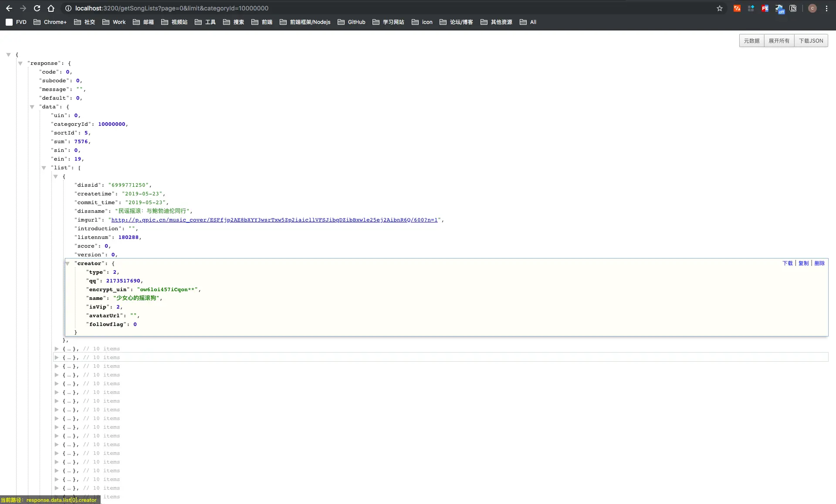Open the imgurl qpic.cn music cover link

coord(274,220)
